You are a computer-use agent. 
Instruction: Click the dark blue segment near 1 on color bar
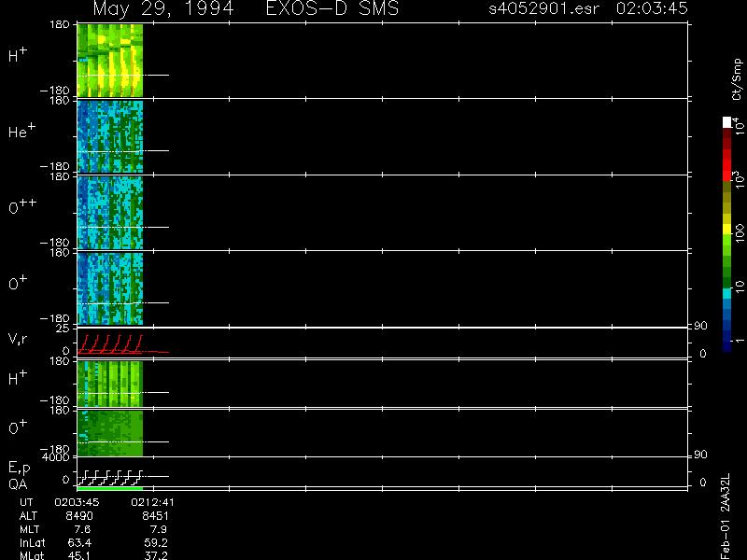[727, 345]
